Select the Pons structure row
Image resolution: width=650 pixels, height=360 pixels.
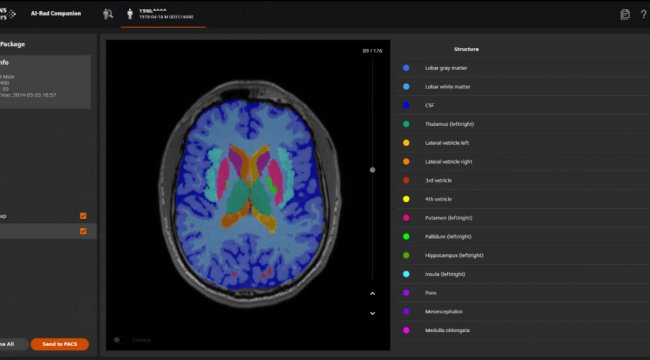pyautogui.click(x=523, y=293)
